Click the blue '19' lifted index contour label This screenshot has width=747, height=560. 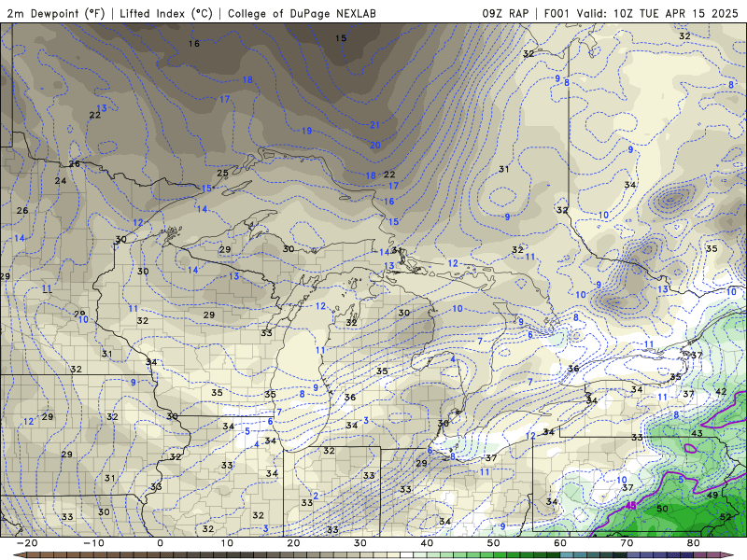click(x=307, y=131)
